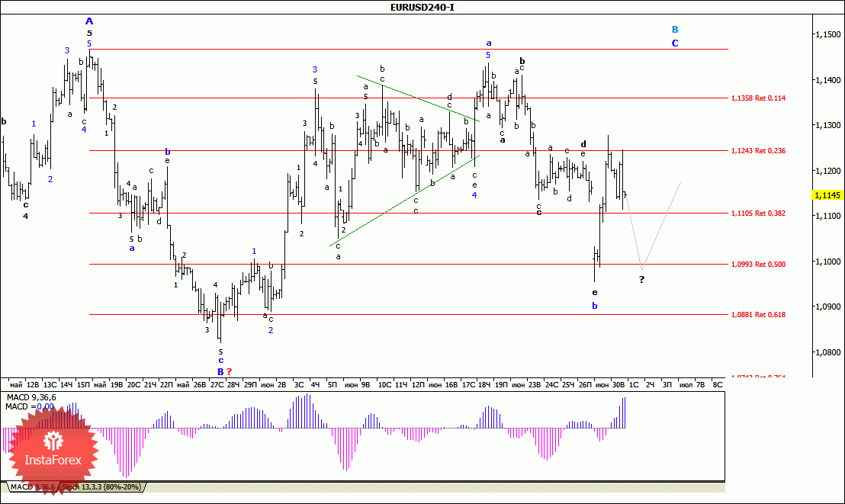
Task: Click the 1,1500 price axis label
Action: click(x=827, y=35)
